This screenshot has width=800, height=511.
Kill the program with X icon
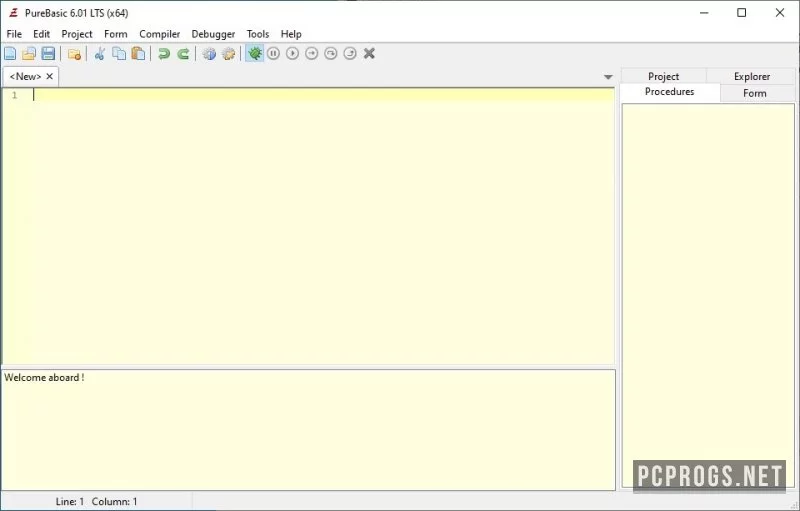[x=369, y=53]
